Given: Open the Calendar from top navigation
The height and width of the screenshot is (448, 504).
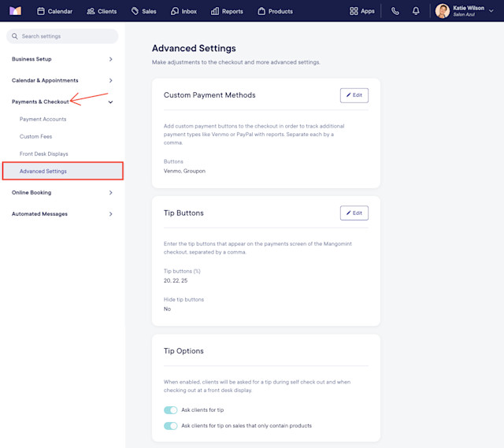Looking at the screenshot, I should pyautogui.click(x=54, y=11).
